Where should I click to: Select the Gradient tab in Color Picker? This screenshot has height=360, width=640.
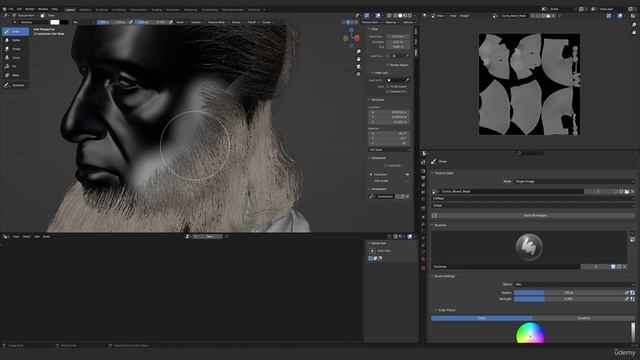584,318
